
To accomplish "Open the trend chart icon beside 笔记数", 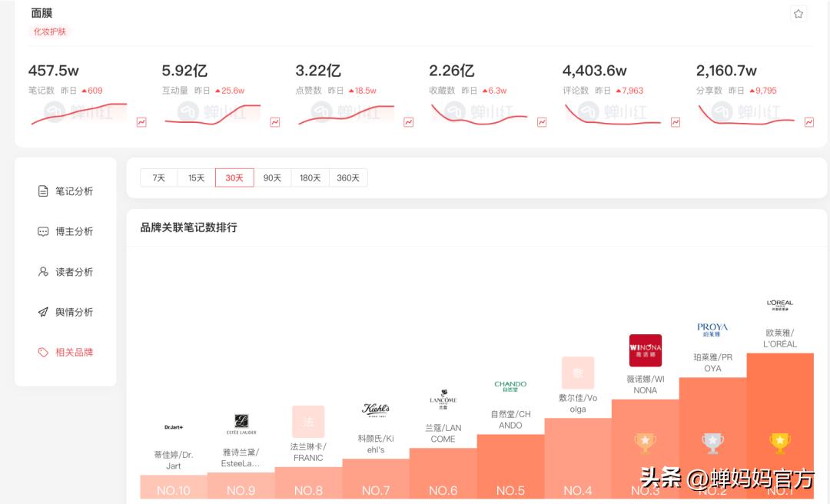I will click(x=141, y=121).
